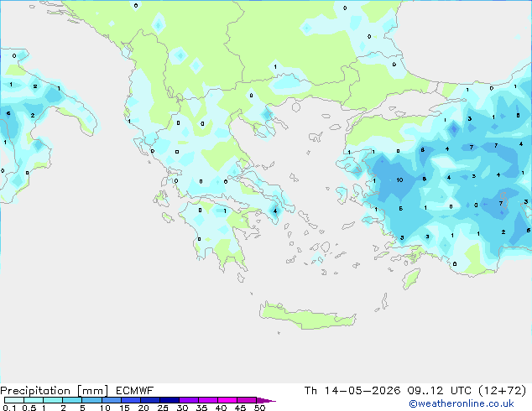Click the value '4' on Euboea island
The image size is (532, 411).
(x=275, y=211)
